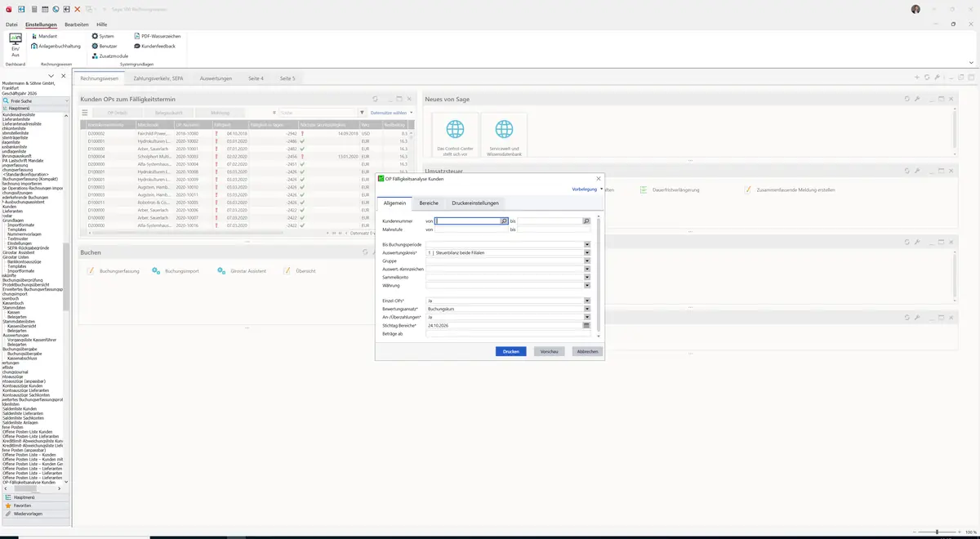Click the hamburger menu in Kunden OPs panel
The width and height of the screenshot is (980, 539).
tap(84, 113)
